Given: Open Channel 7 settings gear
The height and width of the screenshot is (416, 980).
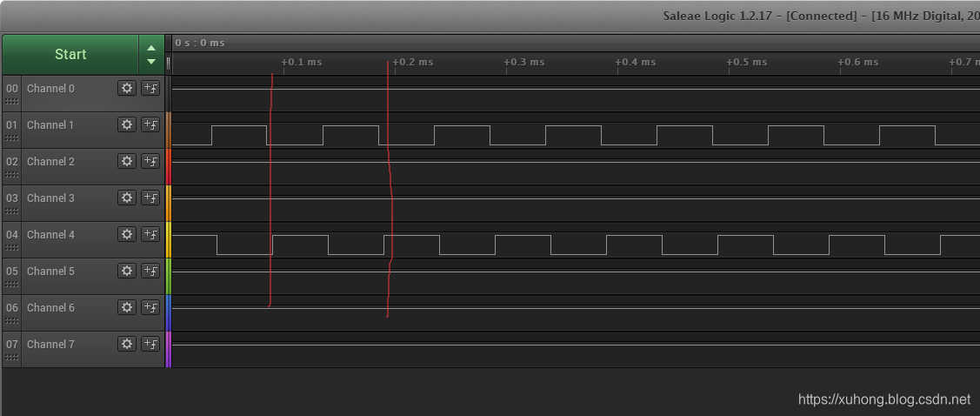Looking at the screenshot, I should 127,344.
